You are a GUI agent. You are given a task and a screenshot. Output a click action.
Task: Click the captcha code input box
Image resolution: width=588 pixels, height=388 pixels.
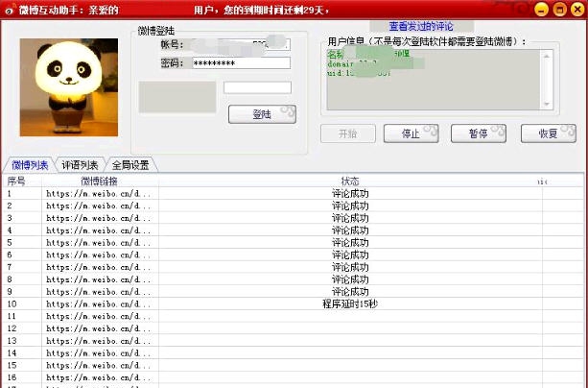click(257, 87)
